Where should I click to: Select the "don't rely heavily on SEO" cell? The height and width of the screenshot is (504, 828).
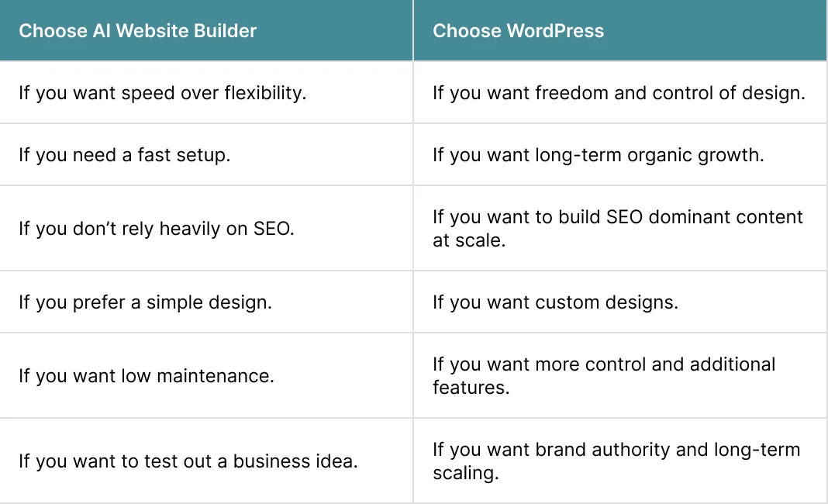click(x=157, y=230)
